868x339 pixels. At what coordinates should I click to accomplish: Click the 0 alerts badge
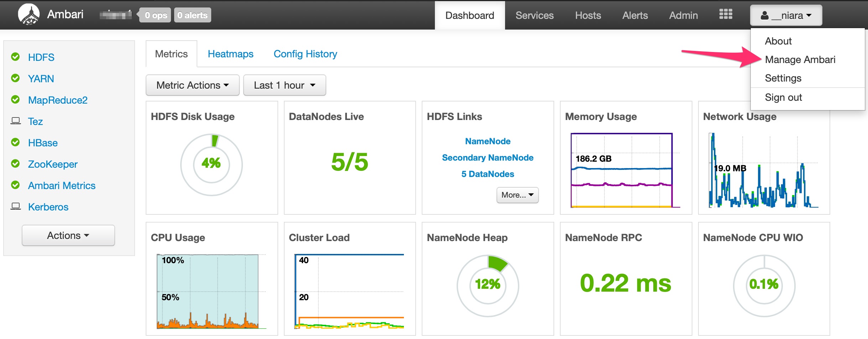click(x=192, y=15)
